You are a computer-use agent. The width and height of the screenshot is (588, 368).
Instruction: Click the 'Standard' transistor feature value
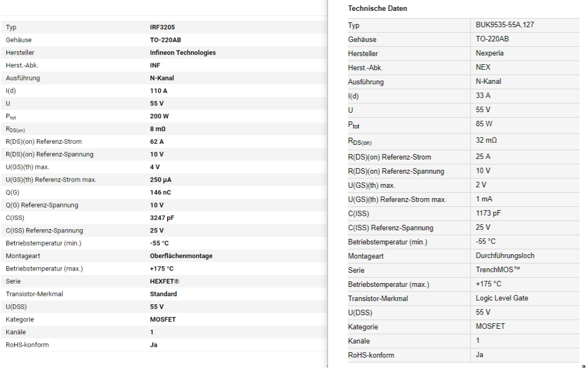coord(163,294)
